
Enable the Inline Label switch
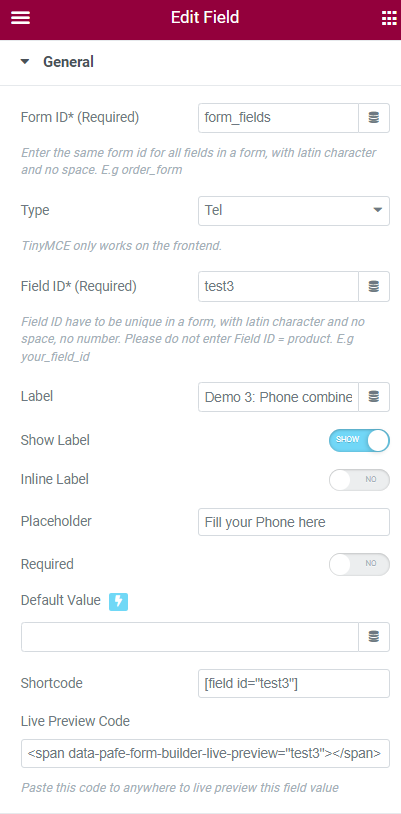pos(359,480)
